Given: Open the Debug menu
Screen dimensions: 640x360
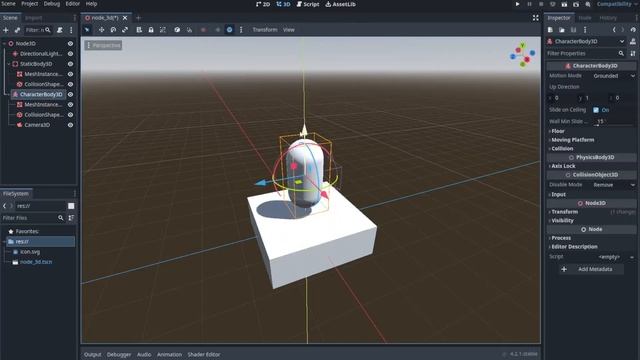Looking at the screenshot, I should click(51, 4).
